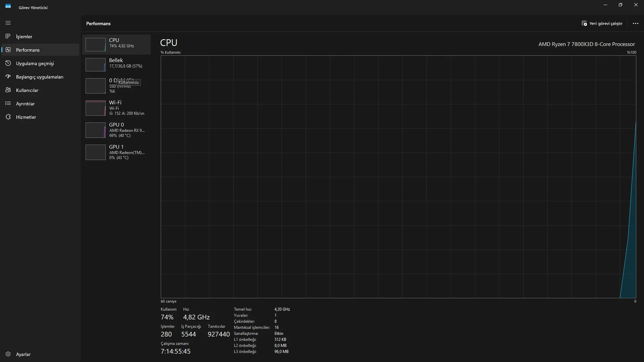Click the Görev Yöneticisi app icon
644x362 pixels.
[8, 6]
